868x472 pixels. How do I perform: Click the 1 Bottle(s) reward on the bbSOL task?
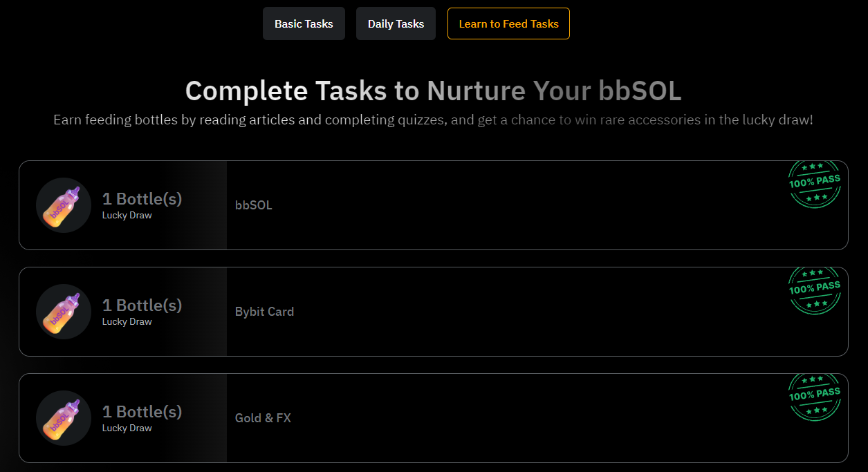point(142,199)
